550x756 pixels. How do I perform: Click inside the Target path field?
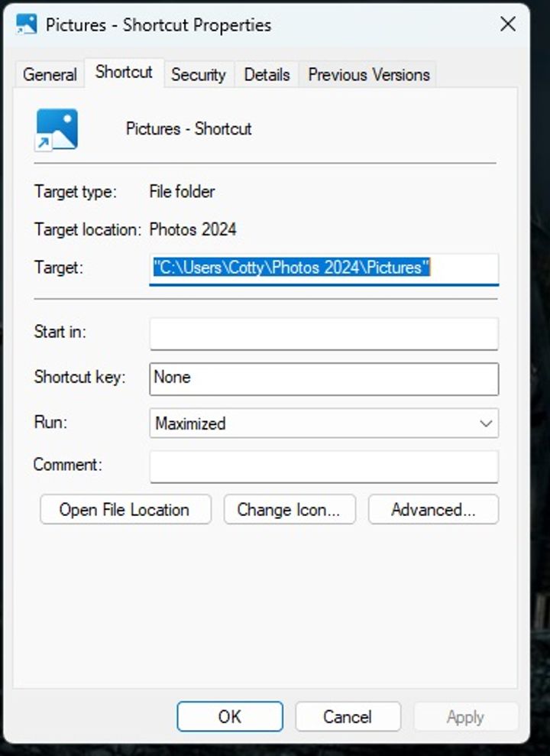[x=324, y=268]
